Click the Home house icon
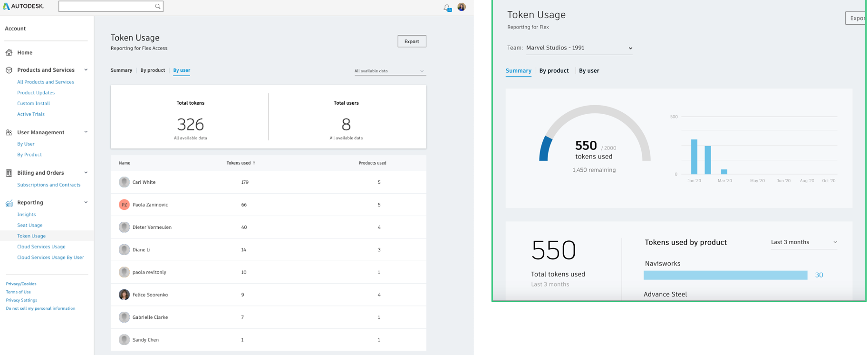Screen dimensions: 868x355 pos(9,52)
